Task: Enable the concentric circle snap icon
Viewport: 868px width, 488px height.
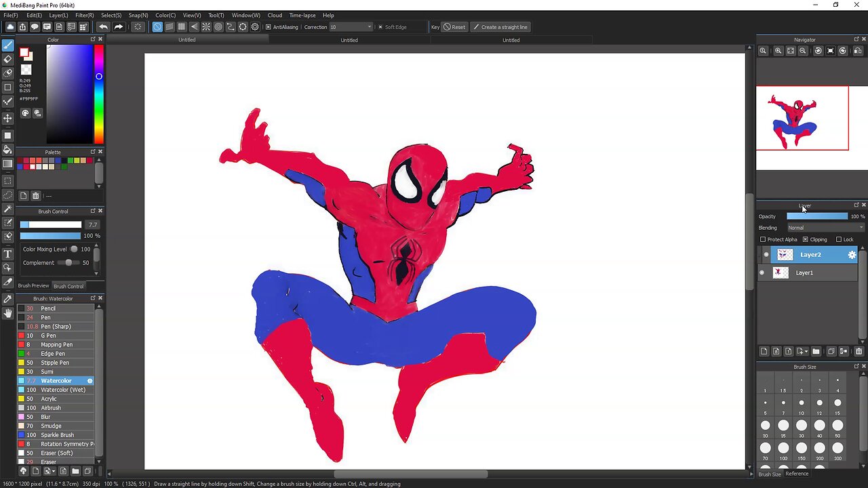Action: [218, 27]
